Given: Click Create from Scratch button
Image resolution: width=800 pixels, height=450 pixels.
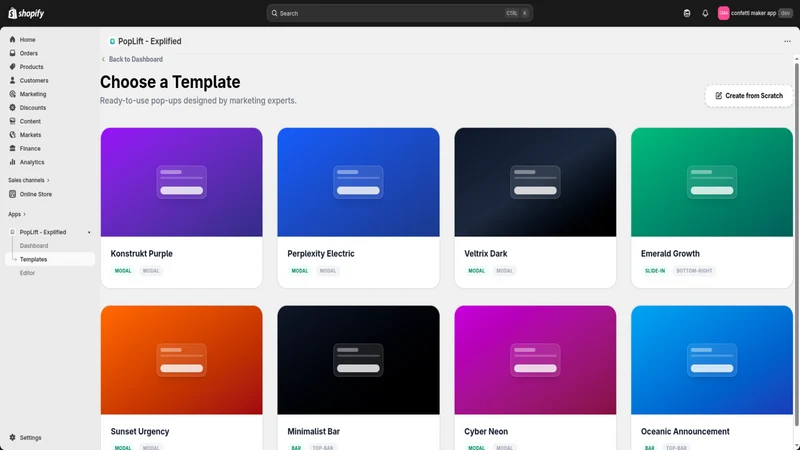Looking at the screenshot, I should tap(748, 95).
